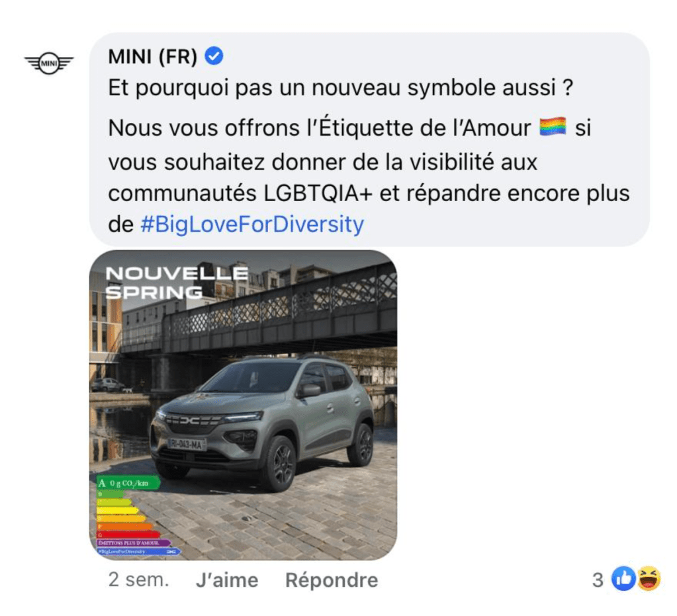Viewport: 677px width, 616px height.
Task: Open the MINI (FR) profile name
Action: (152, 56)
